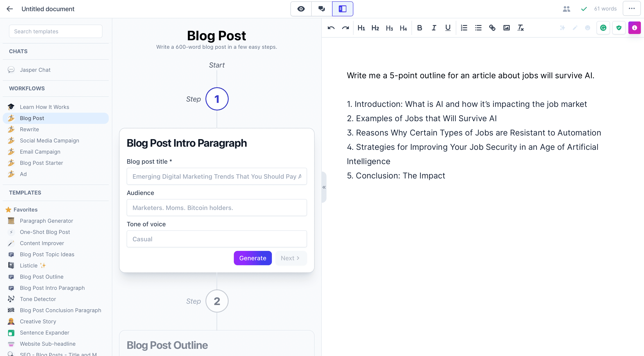Open the three-dot more options menu

(631, 8)
